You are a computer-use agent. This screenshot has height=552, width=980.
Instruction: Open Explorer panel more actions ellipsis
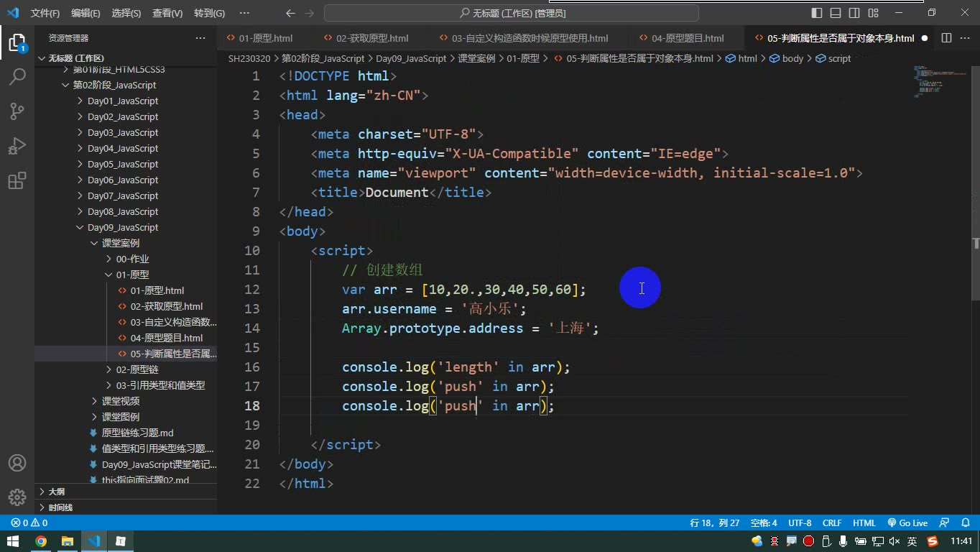pos(200,38)
